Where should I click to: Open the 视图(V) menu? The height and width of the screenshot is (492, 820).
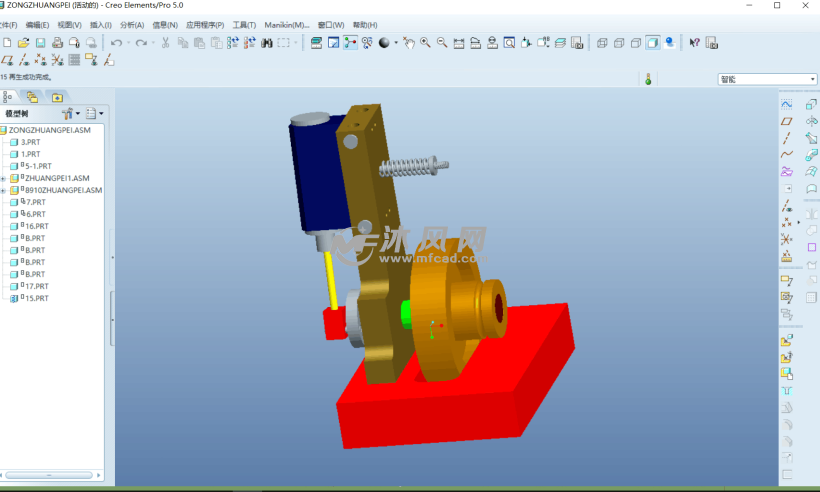pyautogui.click(x=69, y=25)
